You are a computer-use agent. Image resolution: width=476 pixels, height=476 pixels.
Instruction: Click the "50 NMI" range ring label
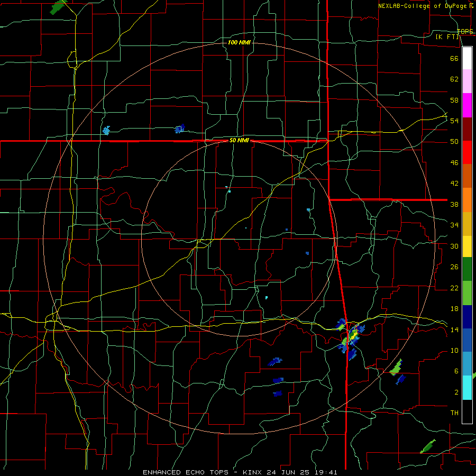pyautogui.click(x=239, y=140)
